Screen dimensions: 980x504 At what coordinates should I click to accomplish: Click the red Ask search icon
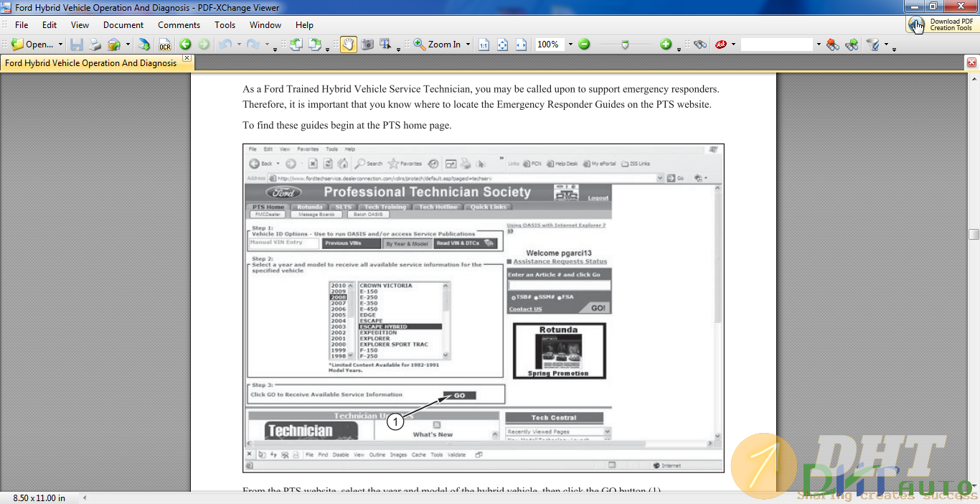tap(721, 45)
